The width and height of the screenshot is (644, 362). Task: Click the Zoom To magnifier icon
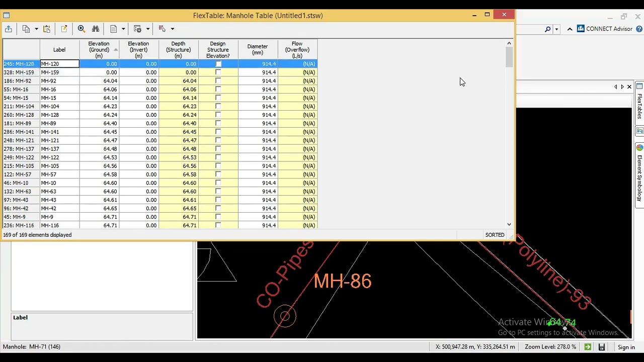(82, 29)
